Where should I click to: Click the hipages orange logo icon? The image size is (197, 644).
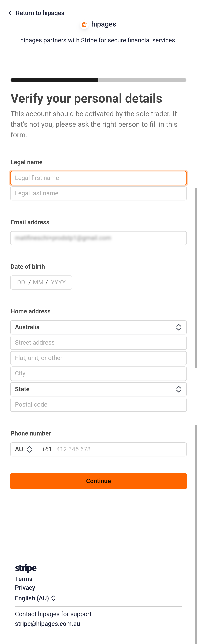84,24
